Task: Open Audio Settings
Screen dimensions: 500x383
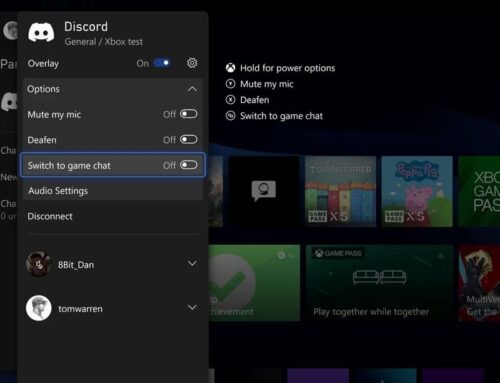Action: 113,191
